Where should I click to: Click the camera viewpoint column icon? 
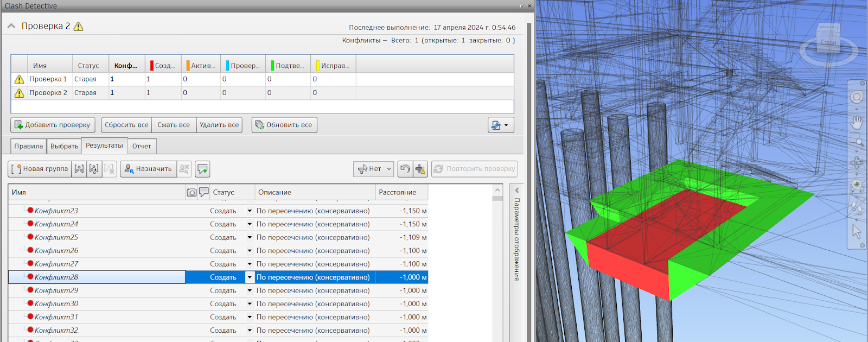192,192
